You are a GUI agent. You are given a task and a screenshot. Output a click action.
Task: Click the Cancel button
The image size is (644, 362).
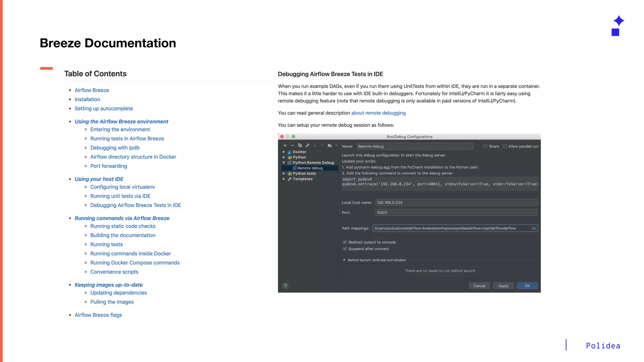(x=479, y=286)
